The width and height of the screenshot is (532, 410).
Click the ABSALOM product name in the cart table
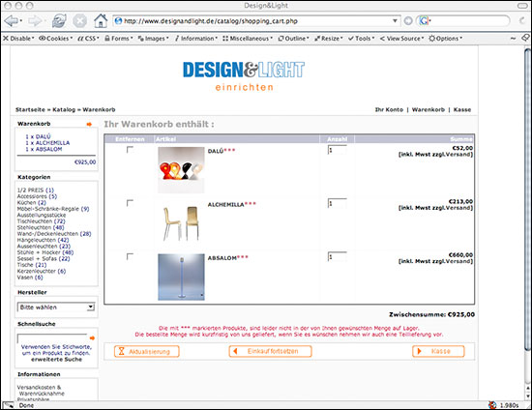pos(222,258)
